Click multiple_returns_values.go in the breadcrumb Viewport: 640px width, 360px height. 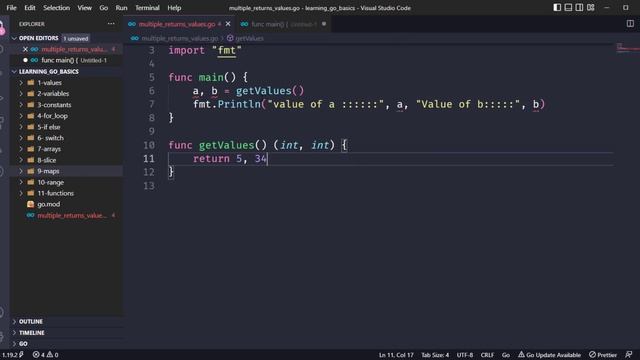[x=180, y=38]
